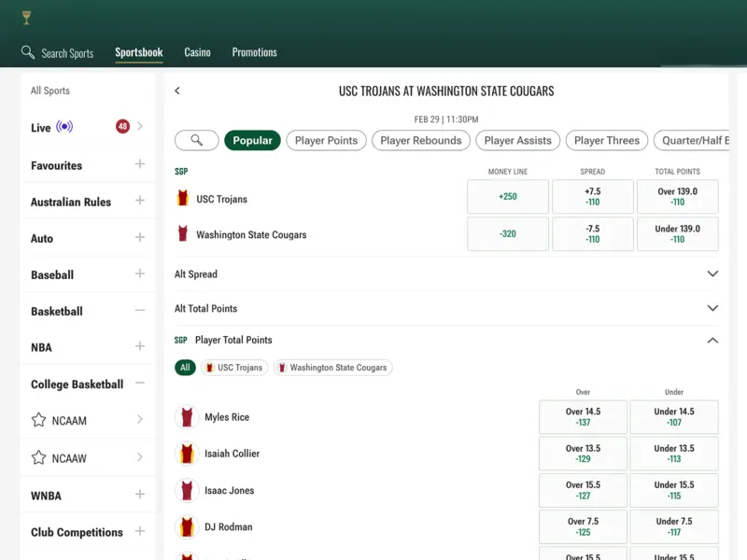Click the Search Sports magnifier icon

pyautogui.click(x=28, y=53)
